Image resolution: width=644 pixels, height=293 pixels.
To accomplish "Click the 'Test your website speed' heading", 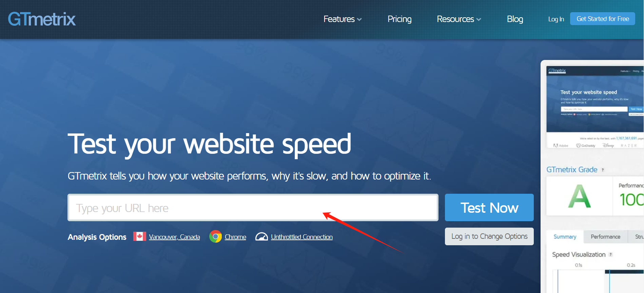I will 210,144.
